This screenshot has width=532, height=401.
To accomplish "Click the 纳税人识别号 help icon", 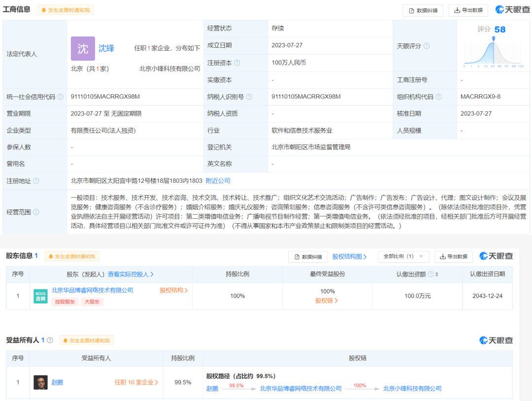I will coord(249,97).
